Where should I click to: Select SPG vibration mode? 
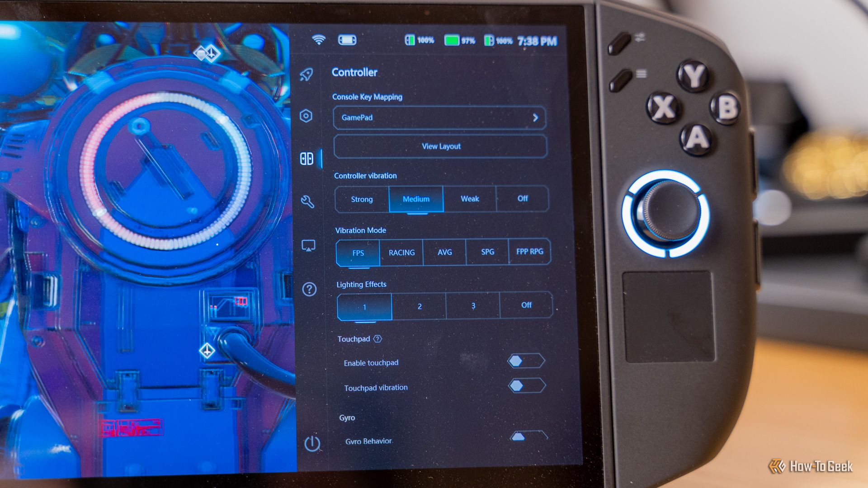click(x=487, y=252)
